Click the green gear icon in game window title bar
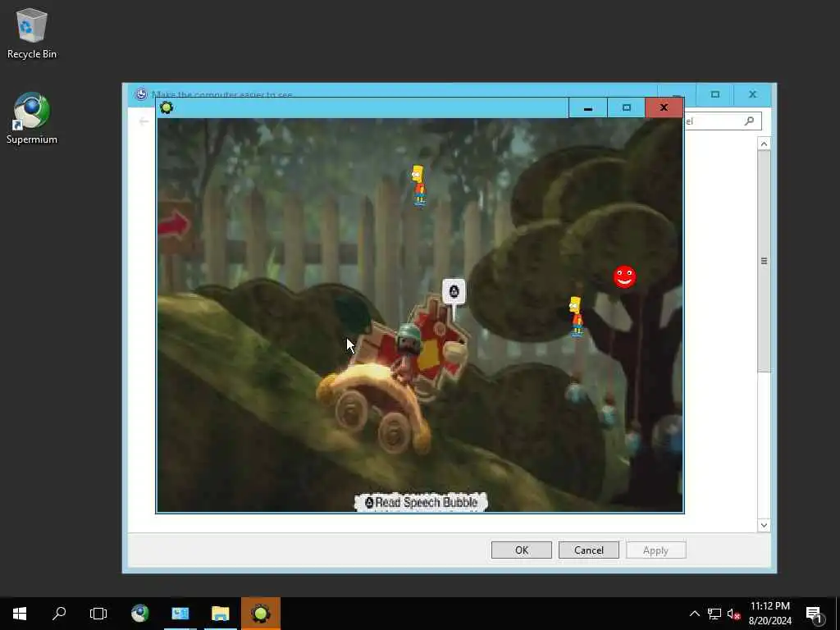 (x=167, y=107)
